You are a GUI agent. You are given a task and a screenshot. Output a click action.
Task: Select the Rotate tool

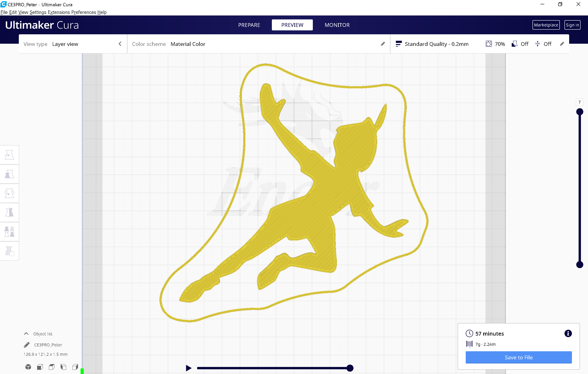pos(10,193)
